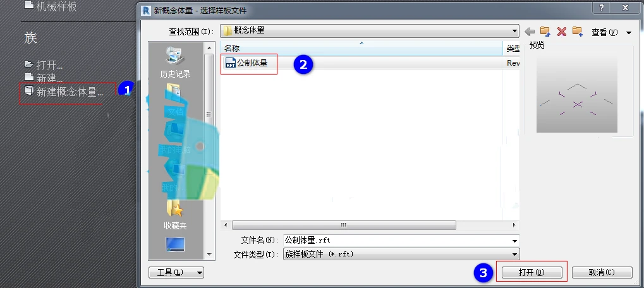Image resolution: width=644 pixels, height=288 pixels.
Task: Select the 公制体量 template file
Action: click(252, 63)
